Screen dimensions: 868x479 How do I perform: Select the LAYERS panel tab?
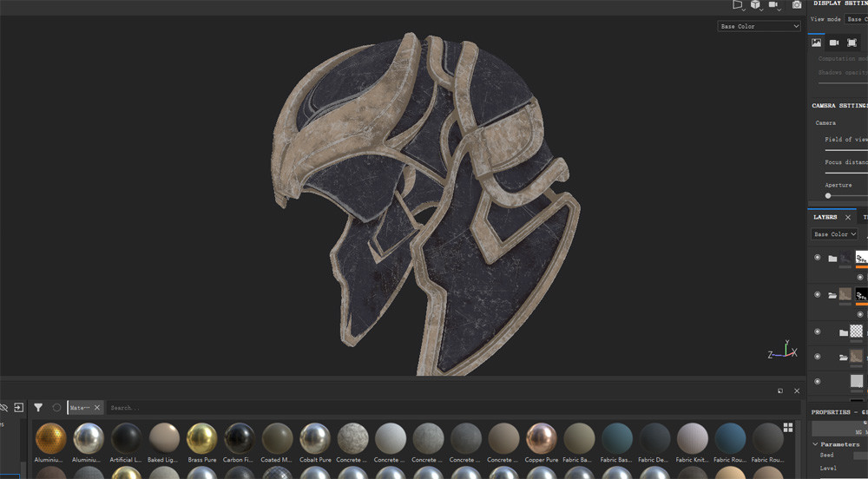pos(825,218)
